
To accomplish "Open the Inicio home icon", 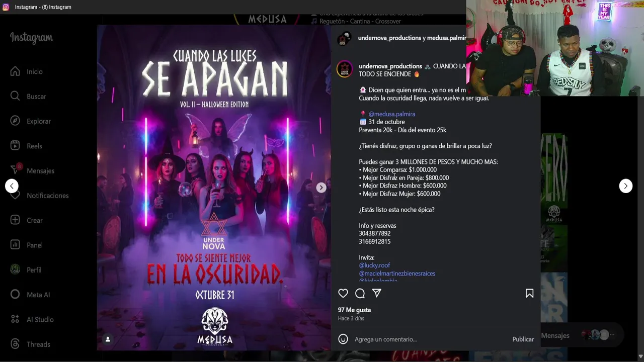I will pyautogui.click(x=15, y=71).
